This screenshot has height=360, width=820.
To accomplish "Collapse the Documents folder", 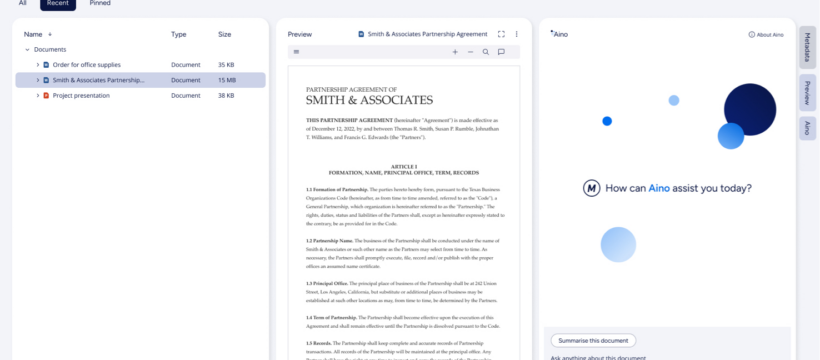I will (x=27, y=50).
